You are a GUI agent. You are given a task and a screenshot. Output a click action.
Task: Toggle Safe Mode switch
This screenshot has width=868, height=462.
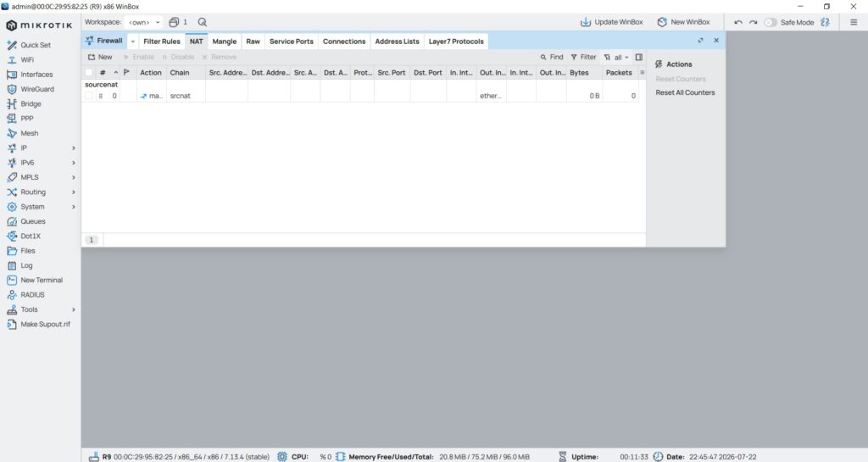tap(770, 22)
